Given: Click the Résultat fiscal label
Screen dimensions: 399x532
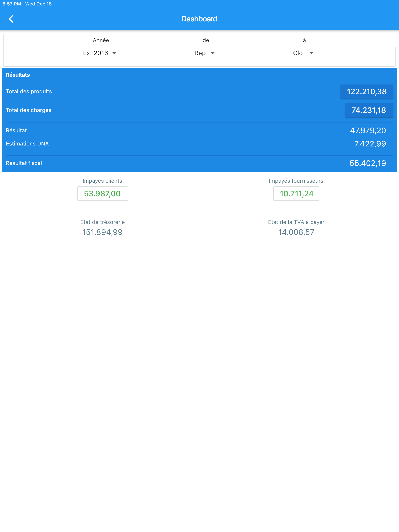Looking at the screenshot, I should pos(24,163).
